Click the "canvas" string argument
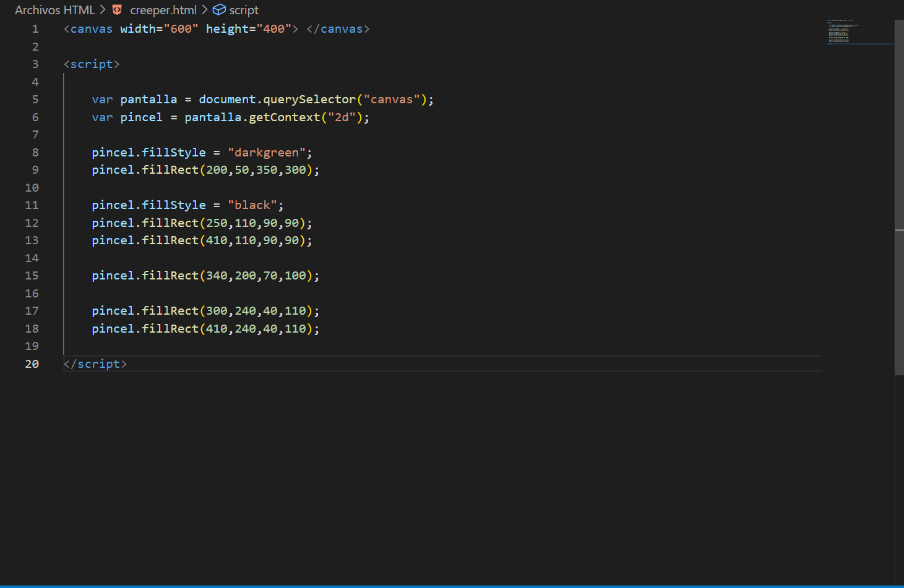904x588 pixels. [392, 100]
